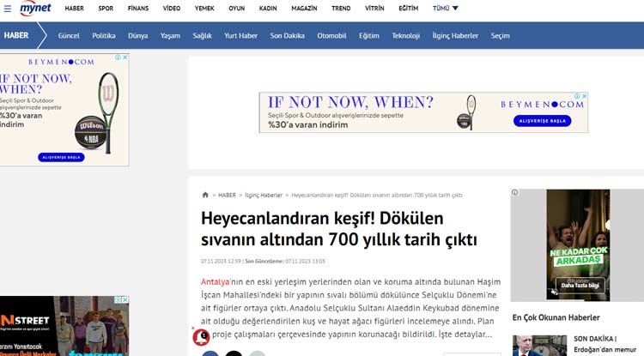Close the top banner Beymen ad
The image size is (644, 356).
click(x=584, y=97)
